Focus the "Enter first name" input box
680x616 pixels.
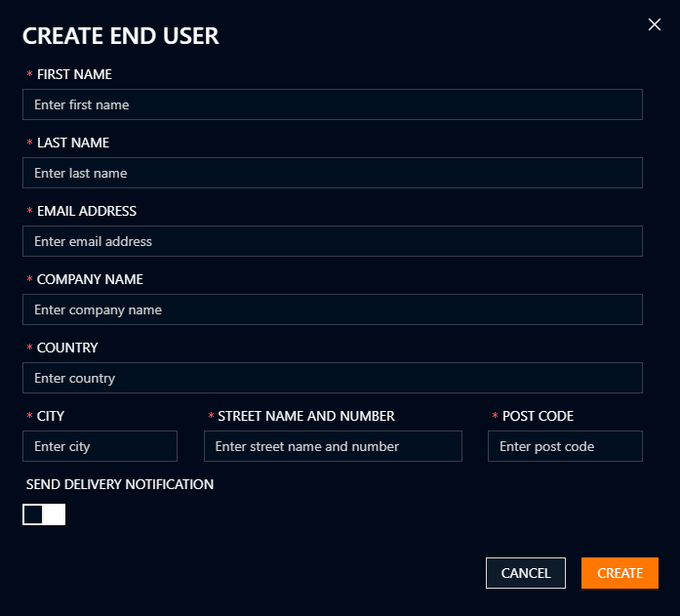pyautogui.click(x=332, y=104)
